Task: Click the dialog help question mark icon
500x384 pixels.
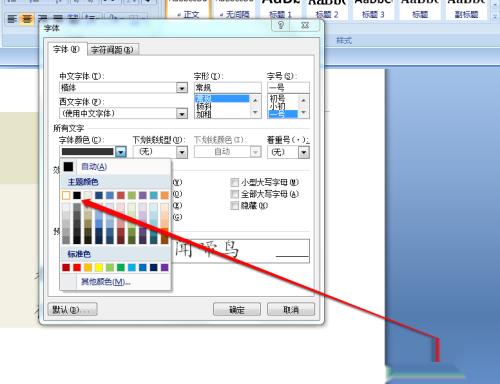Action: click(281, 25)
